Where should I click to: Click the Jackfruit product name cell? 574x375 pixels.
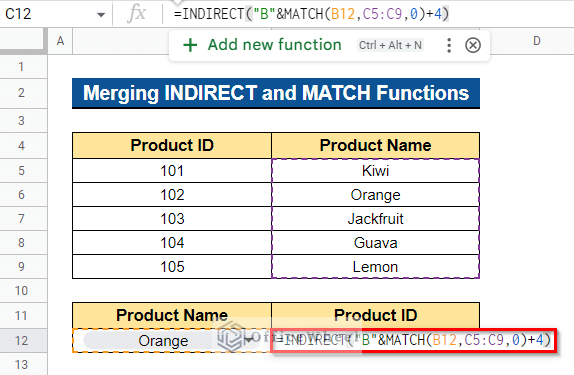pos(375,219)
